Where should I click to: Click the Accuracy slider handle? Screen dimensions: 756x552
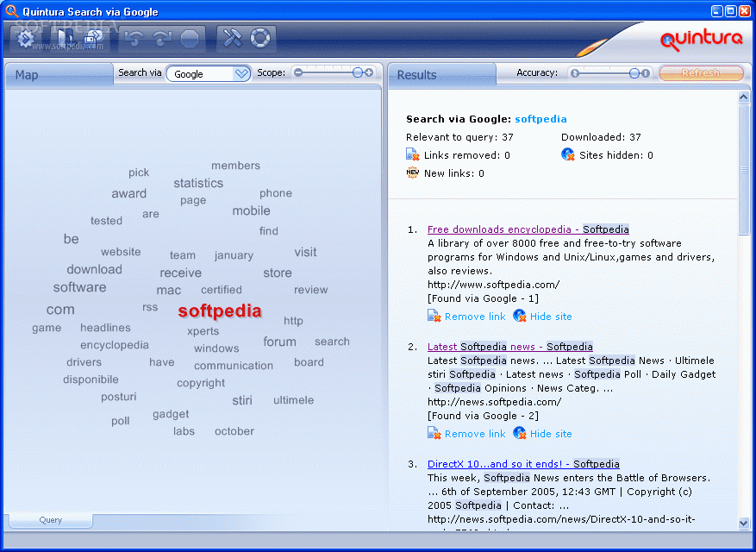[x=634, y=73]
